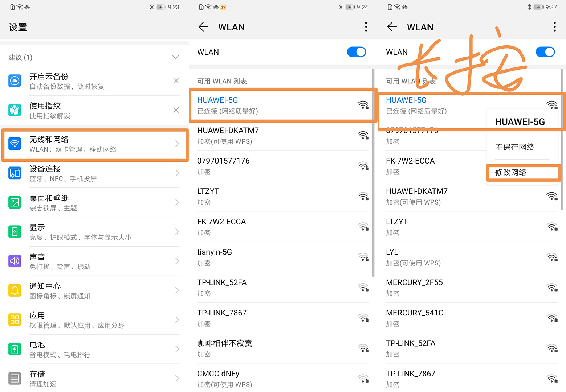Select the TP-LINK_52FA network from the list
Screen dimensions: 566x392
click(x=221, y=287)
